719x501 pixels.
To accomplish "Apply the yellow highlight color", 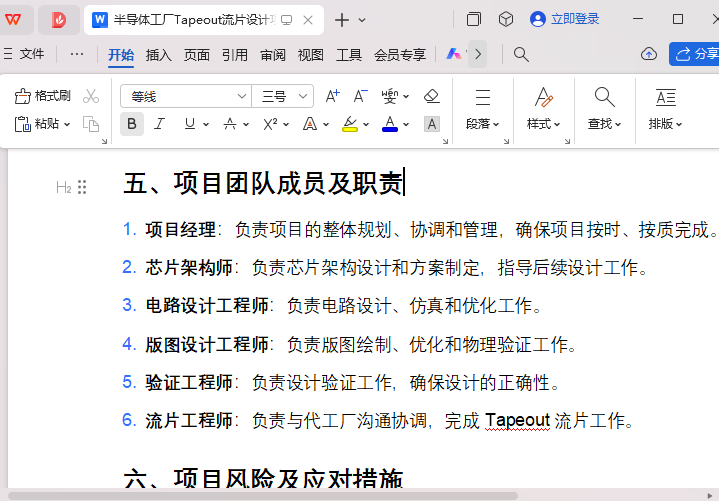I will pos(350,124).
